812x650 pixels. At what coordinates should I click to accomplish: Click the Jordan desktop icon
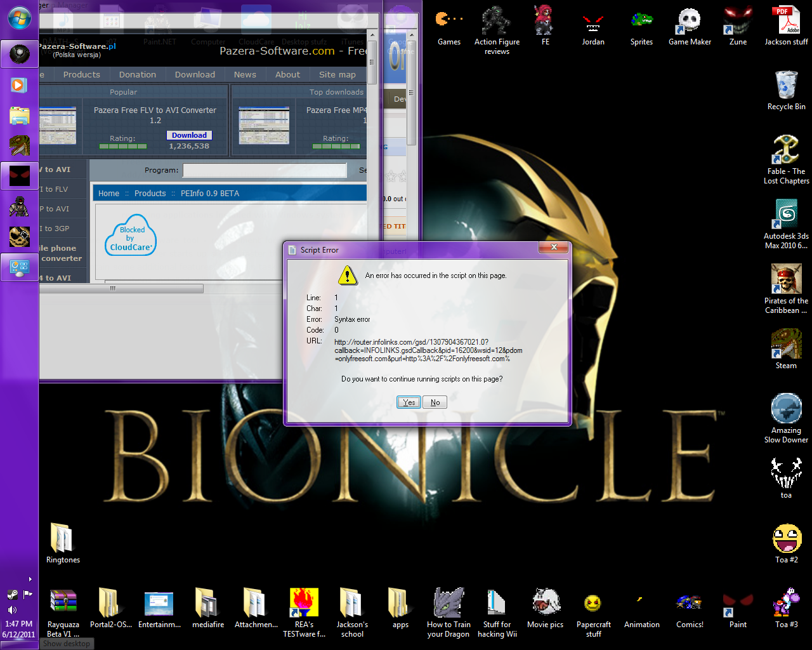pos(593,27)
